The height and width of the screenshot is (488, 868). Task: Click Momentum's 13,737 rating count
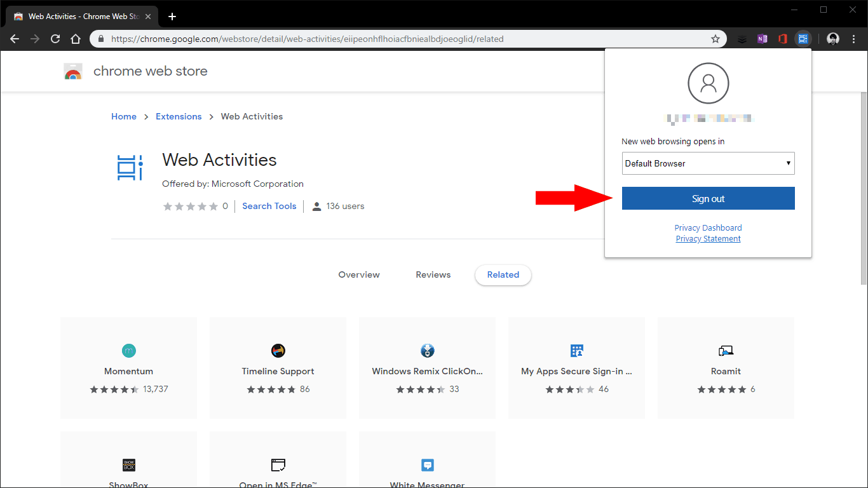156,389
